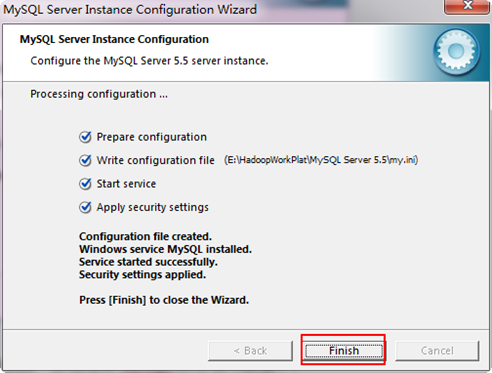Click the Security settings applied message

tap(143, 275)
